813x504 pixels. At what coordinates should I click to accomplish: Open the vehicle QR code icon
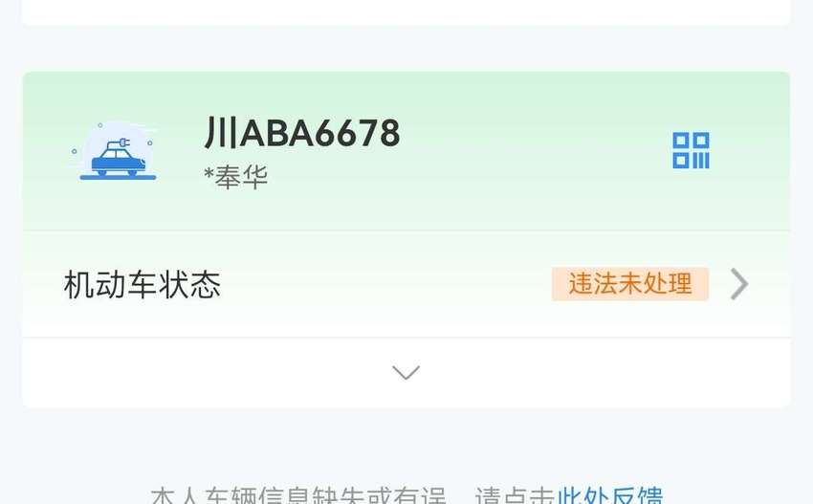tap(691, 150)
